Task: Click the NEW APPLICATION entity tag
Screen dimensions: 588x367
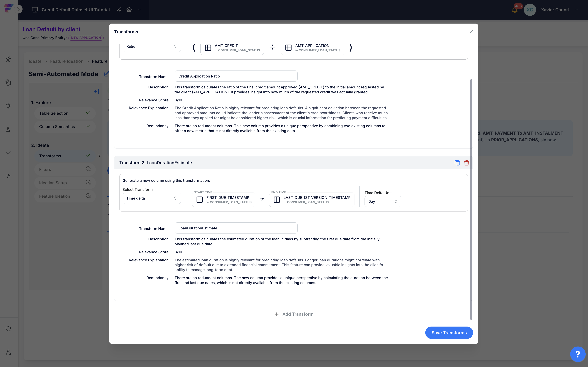Action: point(86,38)
